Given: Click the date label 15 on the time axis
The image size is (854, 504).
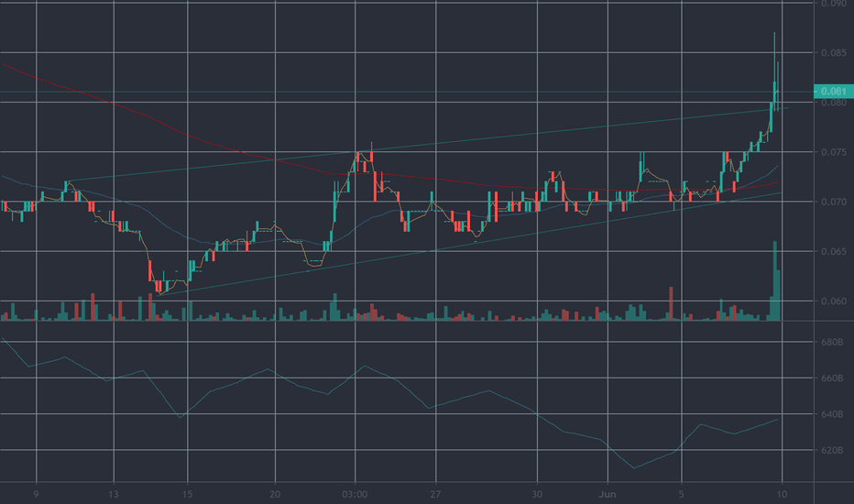Looking at the screenshot, I should point(187,494).
